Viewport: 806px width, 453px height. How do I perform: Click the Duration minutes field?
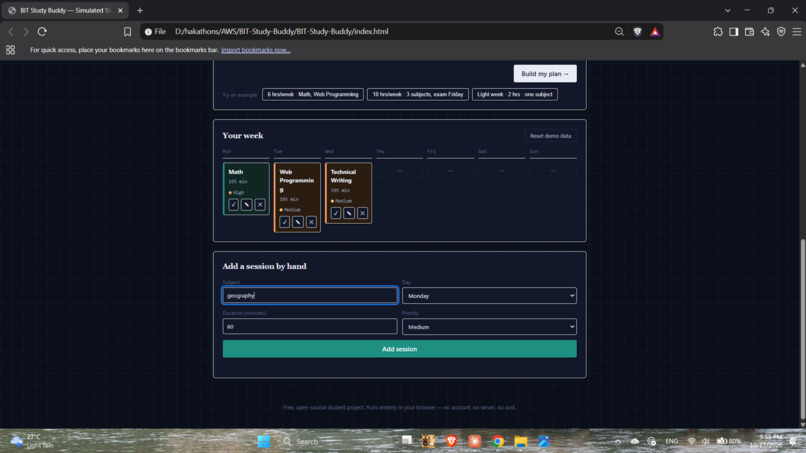tap(310, 327)
